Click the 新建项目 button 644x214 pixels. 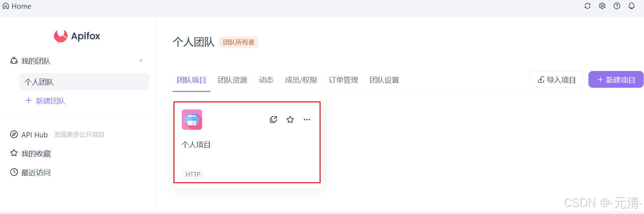point(616,79)
